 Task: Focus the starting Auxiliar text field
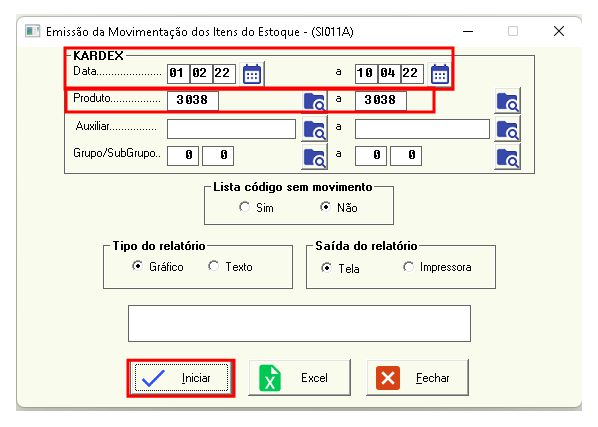coord(231,129)
